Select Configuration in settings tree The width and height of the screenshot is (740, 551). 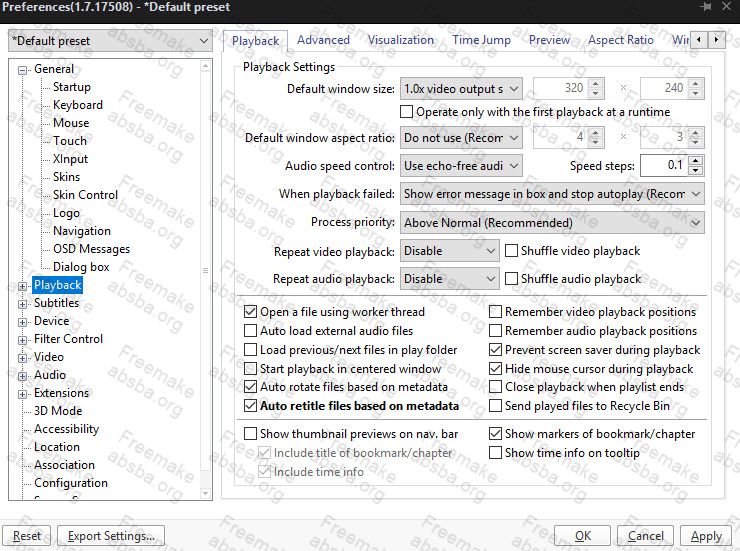click(71, 483)
